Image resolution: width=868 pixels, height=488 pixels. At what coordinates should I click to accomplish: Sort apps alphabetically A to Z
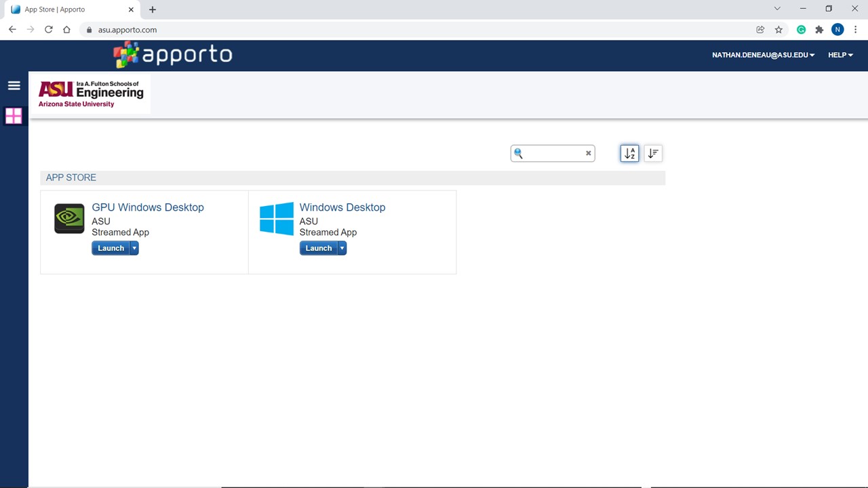pyautogui.click(x=629, y=153)
